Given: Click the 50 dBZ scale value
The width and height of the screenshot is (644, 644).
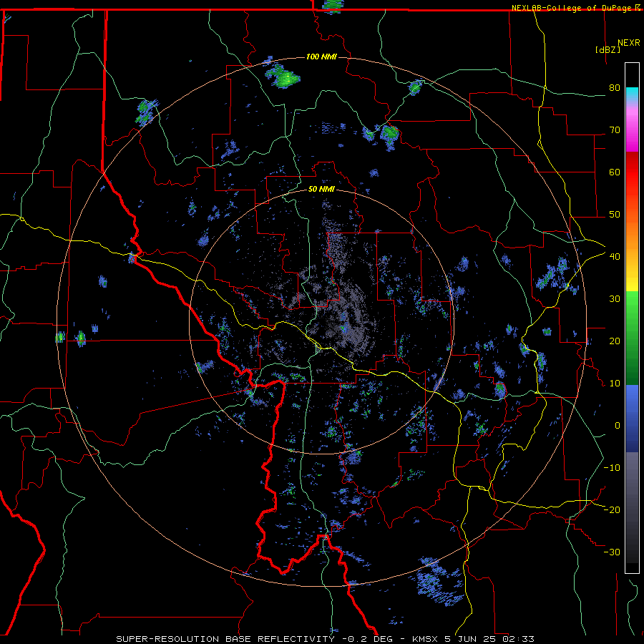Looking at the screenshot, I should click(615, 215).
